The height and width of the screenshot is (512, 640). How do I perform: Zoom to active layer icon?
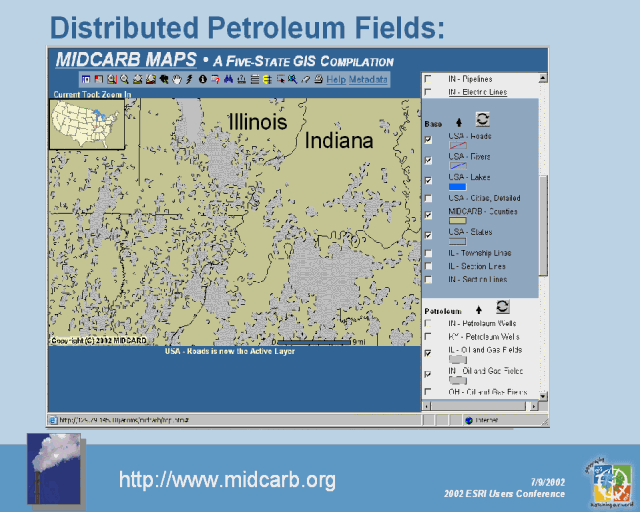151,79
